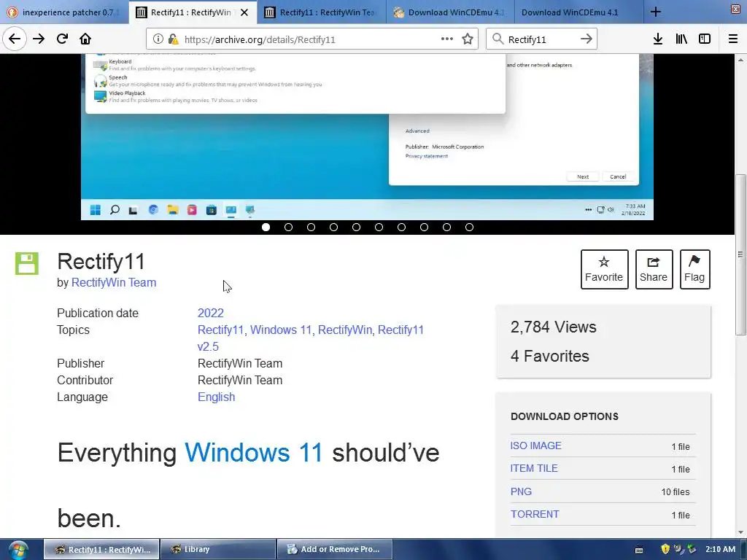Open the English language link
The height and width of the screenshot is (560, 747).
pyautogui.click(x=216, y=397)
